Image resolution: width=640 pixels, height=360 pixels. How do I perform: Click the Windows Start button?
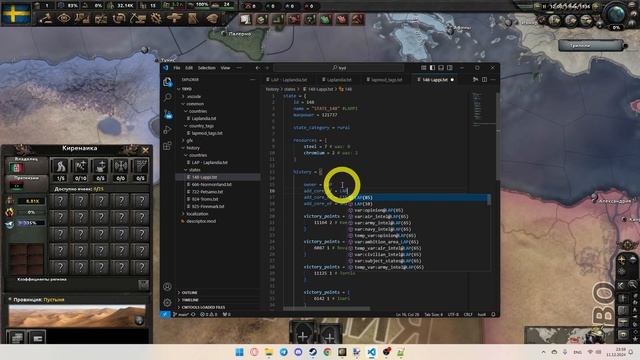[240, 352]
